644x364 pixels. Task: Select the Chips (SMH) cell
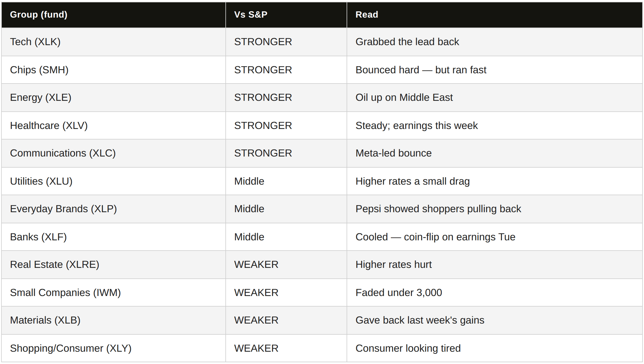click(x=114, y=70)
